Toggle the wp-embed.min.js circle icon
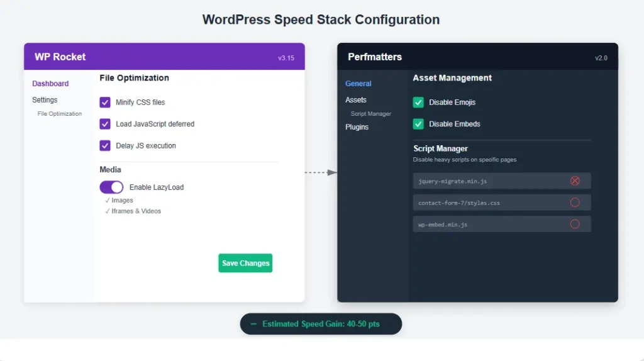 click(x=575, y=225)
